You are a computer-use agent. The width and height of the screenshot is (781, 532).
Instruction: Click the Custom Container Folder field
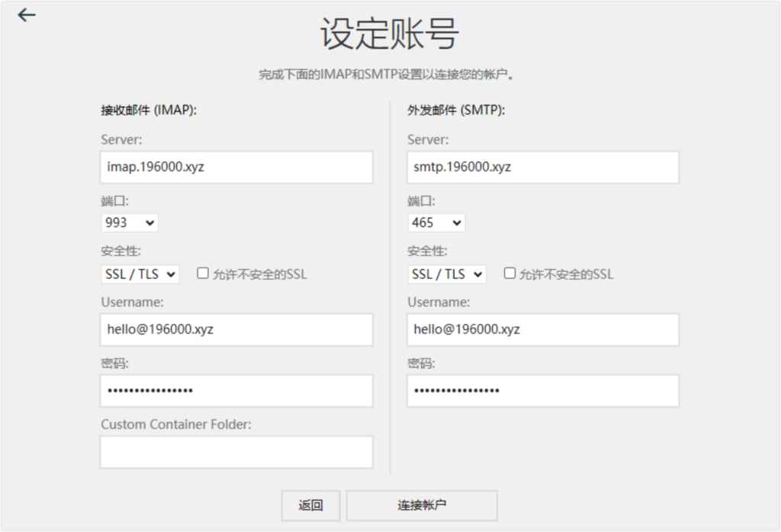[x=236, y=452]
